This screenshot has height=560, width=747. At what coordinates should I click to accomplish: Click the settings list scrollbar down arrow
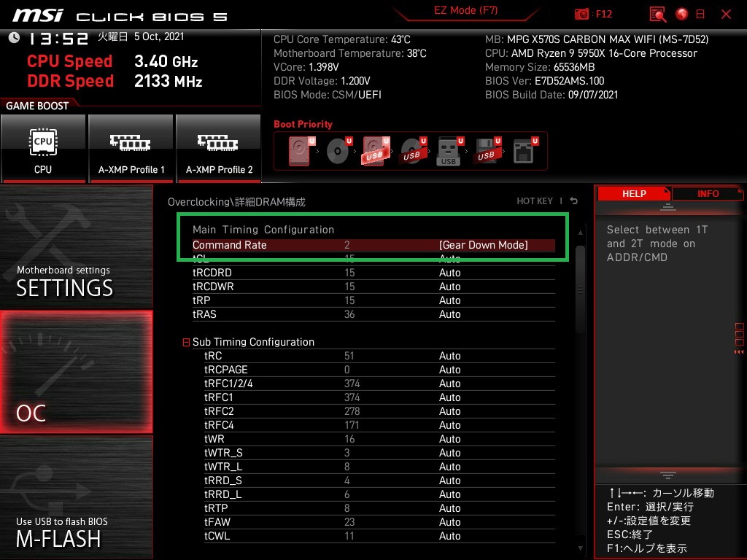tap(580, 548)
